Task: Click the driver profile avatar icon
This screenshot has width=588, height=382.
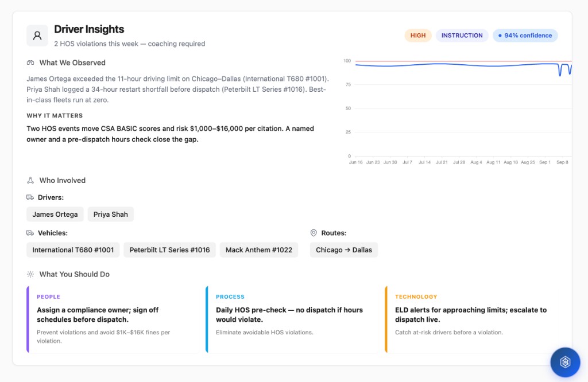Action: click(x=37, y=36)
